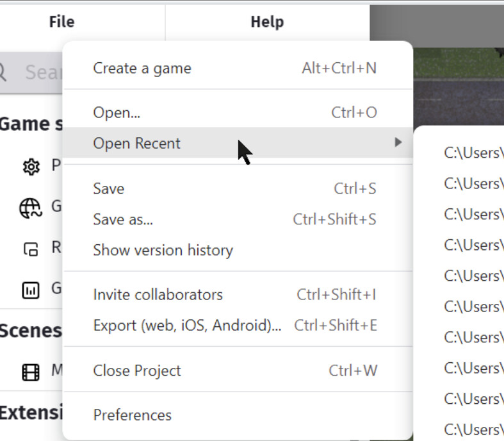Click the gear icon for game Properties
This screenshot has height=441, width=504.
[x=30, y=167]
